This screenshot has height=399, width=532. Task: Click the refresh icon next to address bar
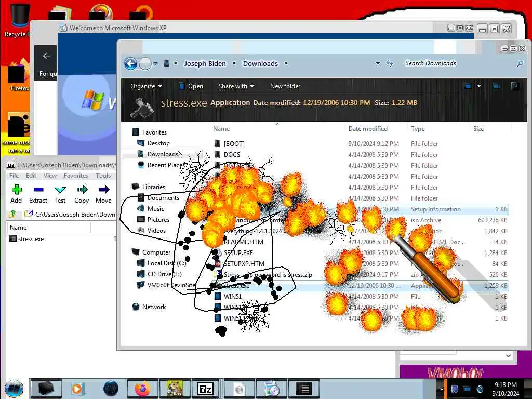click(390, 63)
